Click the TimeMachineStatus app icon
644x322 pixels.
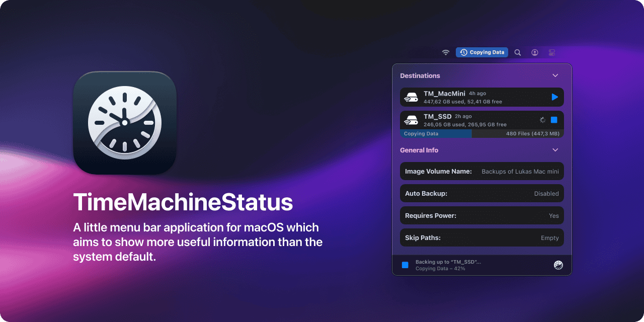coord(125,123)
